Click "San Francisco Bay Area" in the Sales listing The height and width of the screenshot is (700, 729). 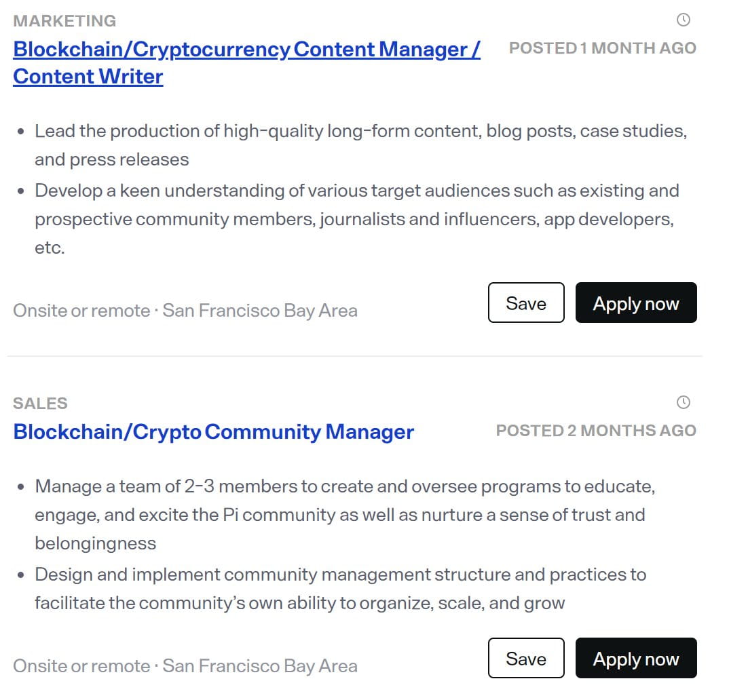tap(260, 666)
